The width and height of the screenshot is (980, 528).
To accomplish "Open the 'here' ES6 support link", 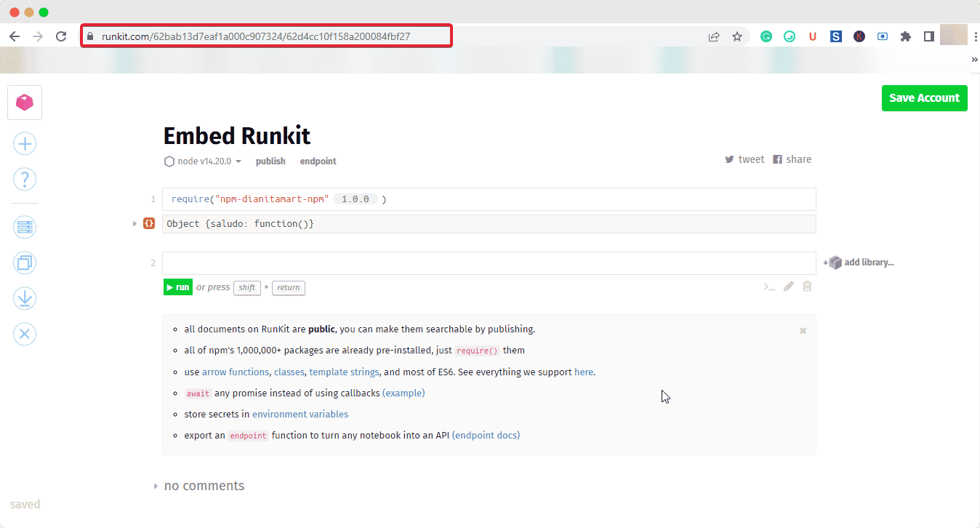I will pyautogui.click(x=584, y=372).
